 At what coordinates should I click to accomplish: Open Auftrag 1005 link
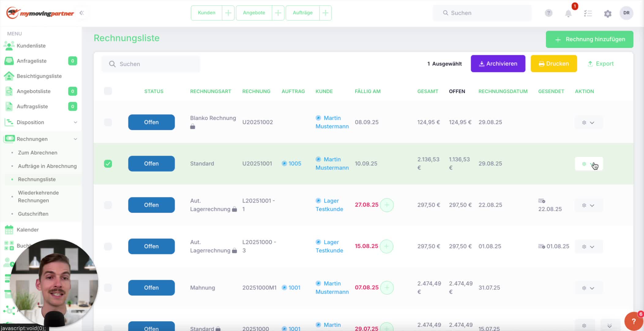pos(295,163)
